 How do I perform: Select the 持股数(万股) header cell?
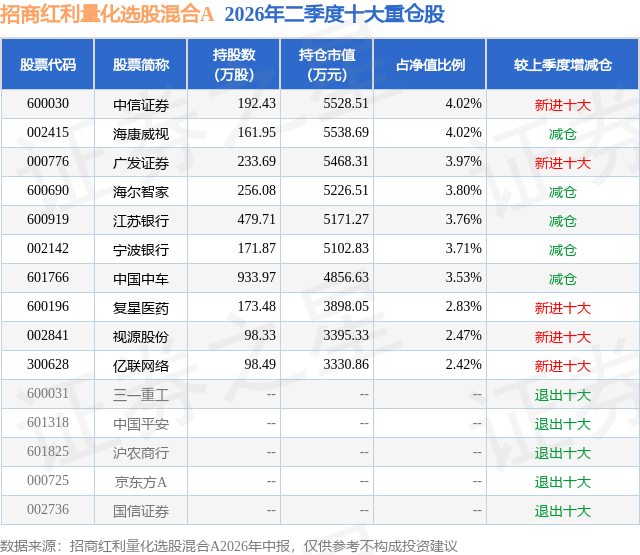point(234,64)
